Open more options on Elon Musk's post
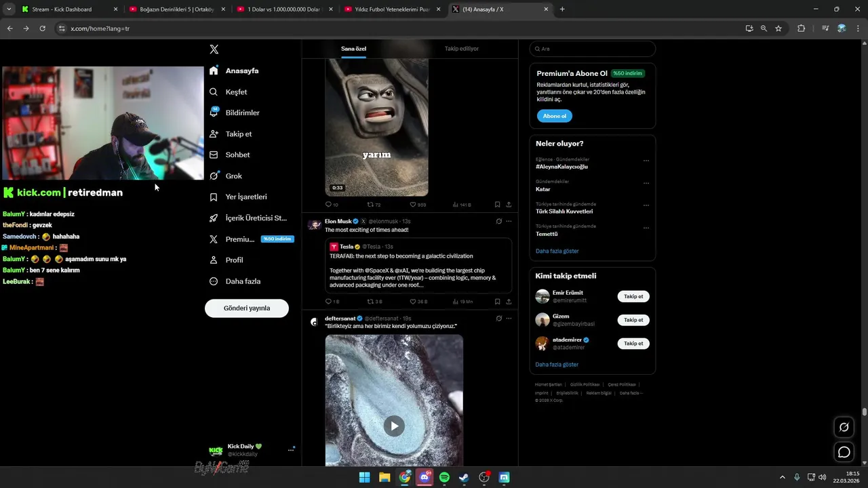Image resolution: width=868 pixels, height=488 pixels. tap(509, 221)
